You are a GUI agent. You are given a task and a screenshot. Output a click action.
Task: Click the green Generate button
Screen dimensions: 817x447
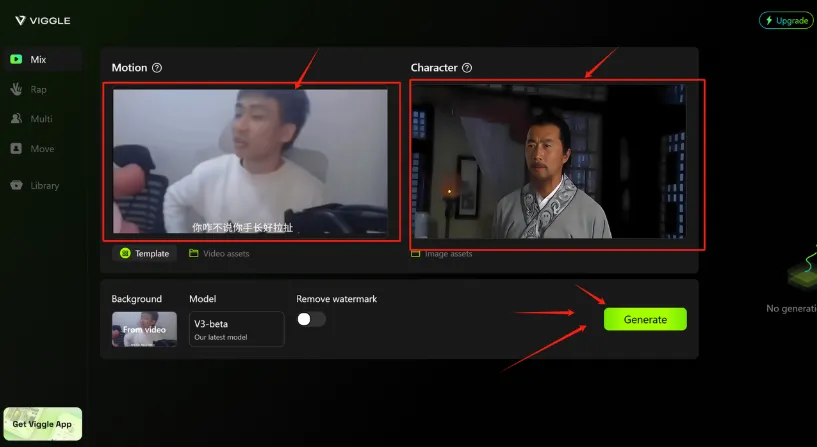point(645,319)
